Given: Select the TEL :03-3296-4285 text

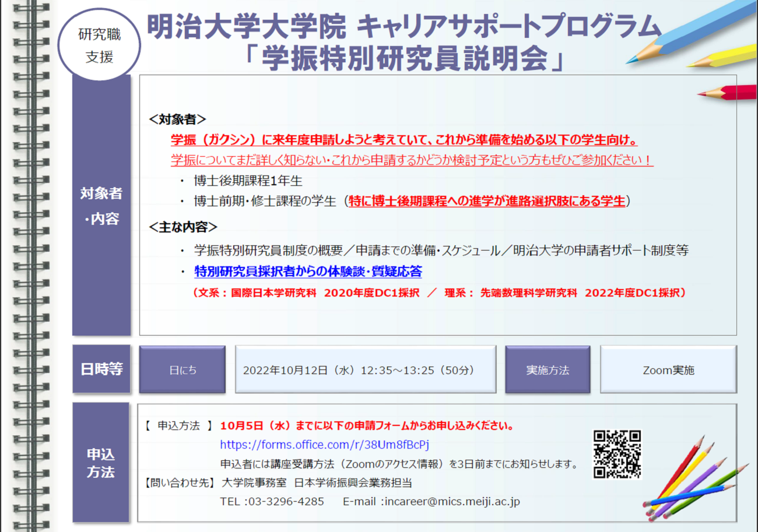Looking at the screenshot, I should click(272, 501).
